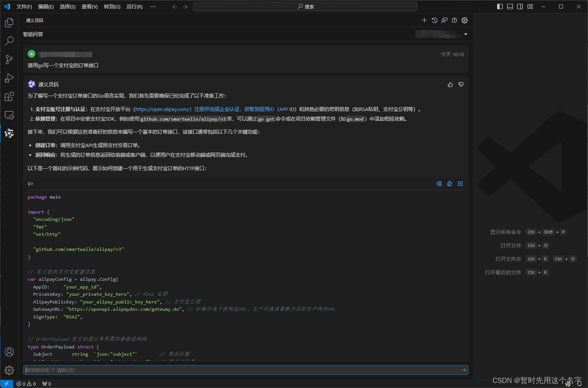The width and height of the screenshot is (588, 388).
Task: Toggle the secondary side bar
Action: pyautogui.click(x=520, y=7)
